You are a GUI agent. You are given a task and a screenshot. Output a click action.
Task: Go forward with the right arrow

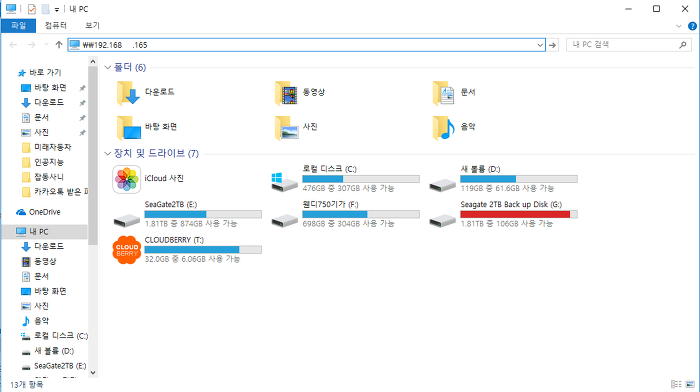coord(31,45)
